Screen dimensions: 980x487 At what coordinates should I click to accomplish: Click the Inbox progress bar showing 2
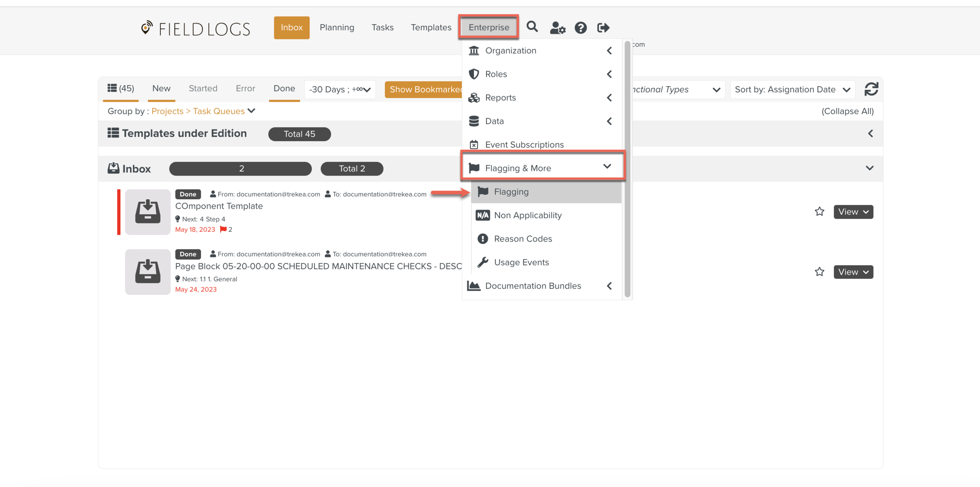click(x=241, y=169)
